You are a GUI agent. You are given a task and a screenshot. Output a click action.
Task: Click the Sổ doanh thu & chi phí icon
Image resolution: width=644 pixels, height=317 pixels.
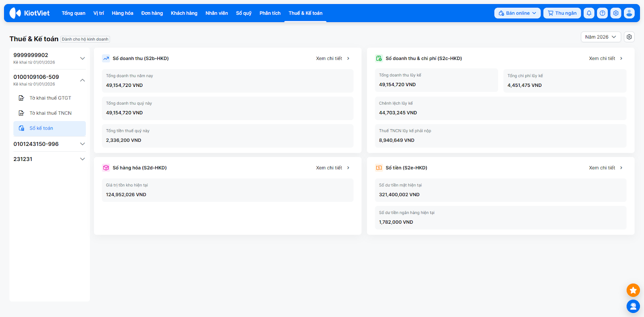point(379,58)
